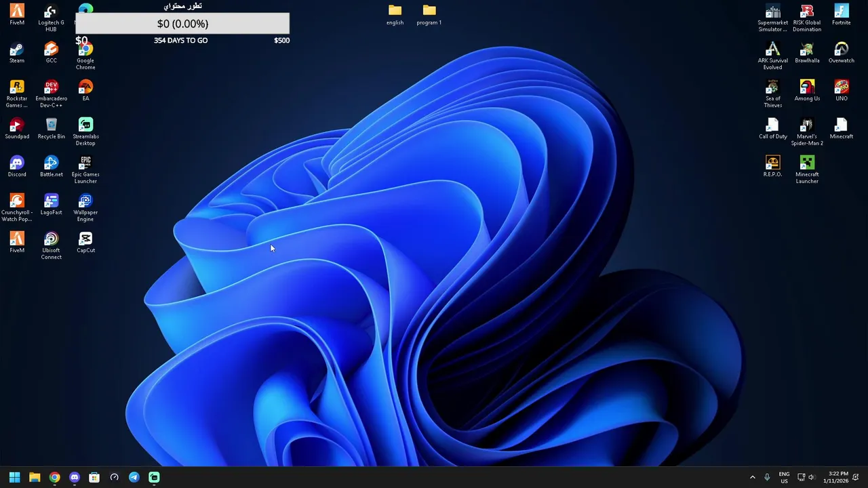Viewport: 868px width, 488px height.
Task: Select the Ubisoft Connect icon
Action: 51,246
